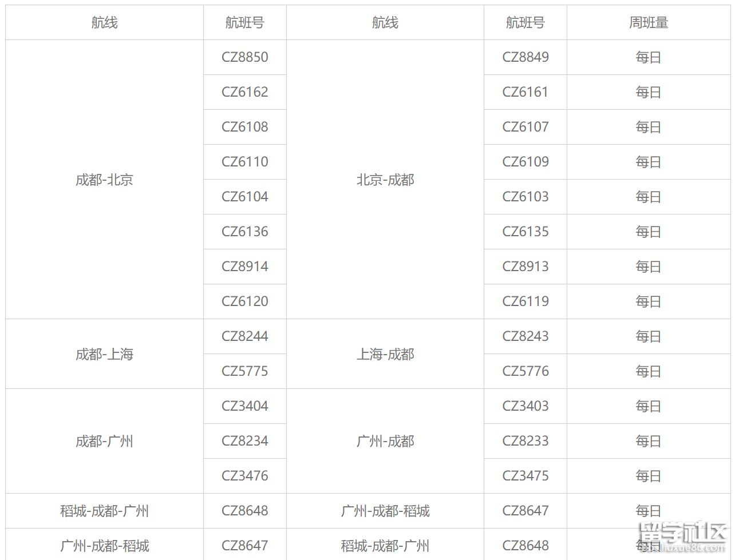Click 每日 frequency for flight CZ6119
The width and height of the screenshot is (735, 560).
(x=648, y=301)
